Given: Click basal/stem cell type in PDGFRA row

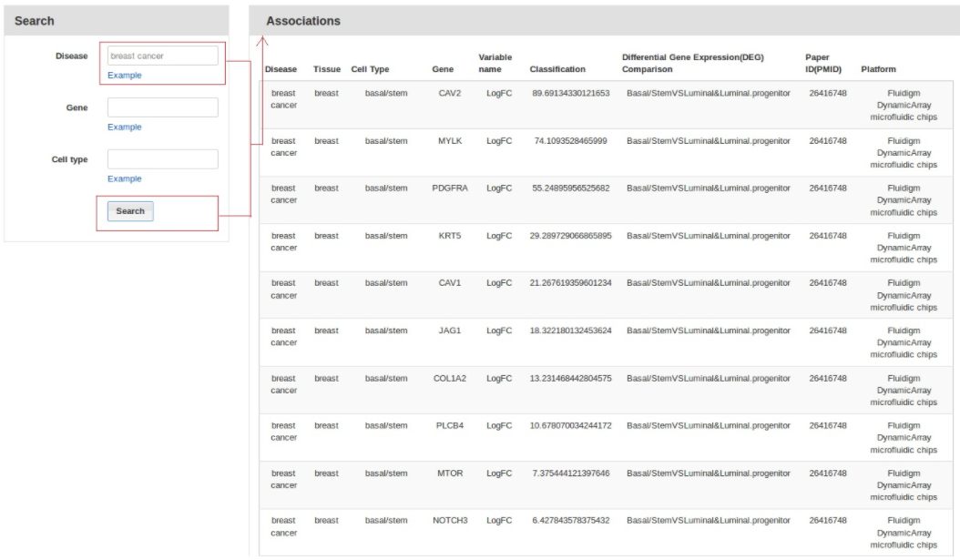Looking at the screenshot, I should (386, 188).
